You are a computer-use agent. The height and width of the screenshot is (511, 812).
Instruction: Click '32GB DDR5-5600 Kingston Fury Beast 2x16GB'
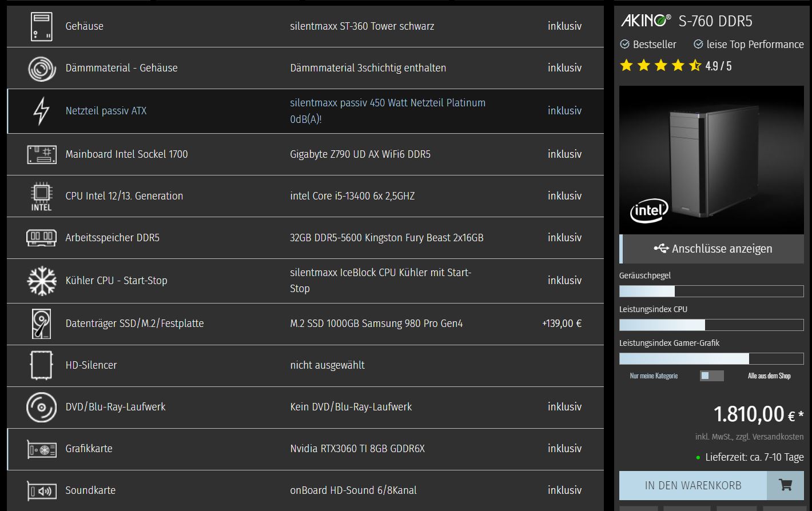pos(387,238)
